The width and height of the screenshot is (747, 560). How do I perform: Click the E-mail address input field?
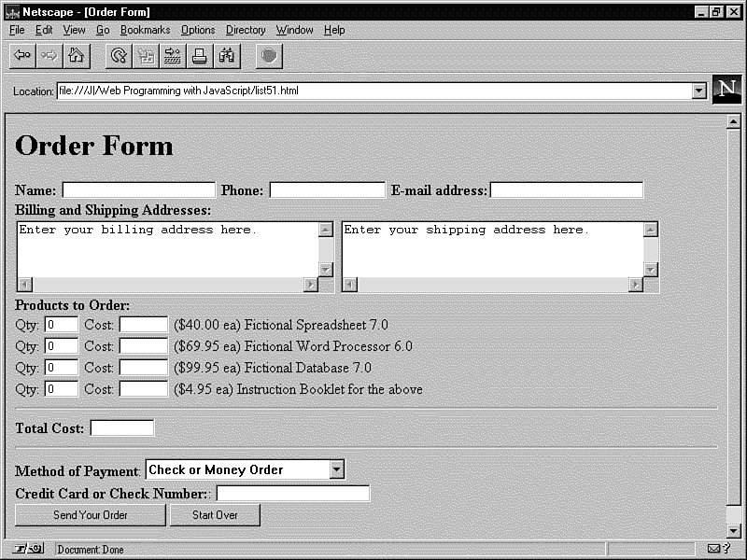point(567,190)
